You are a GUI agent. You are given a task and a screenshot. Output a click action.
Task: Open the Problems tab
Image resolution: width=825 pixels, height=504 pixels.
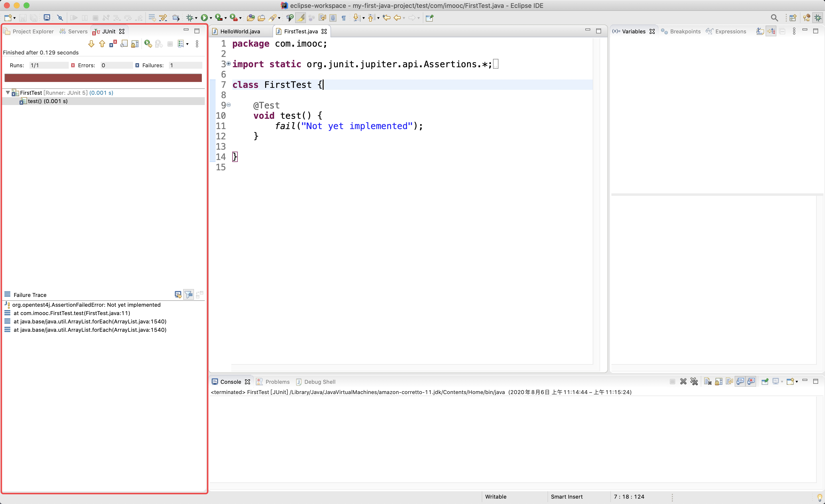coord(273,382)
